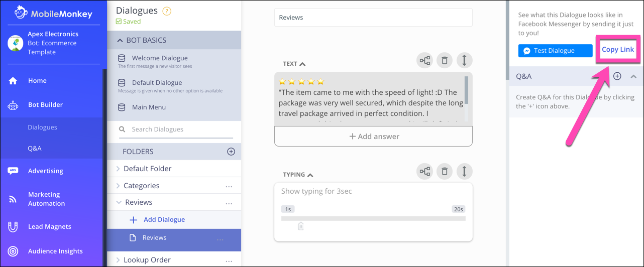Expand the Categories folder
Image resolution: width=644 pixels, height=267 pixels.
pyautogui.click(x=118, y=186)
